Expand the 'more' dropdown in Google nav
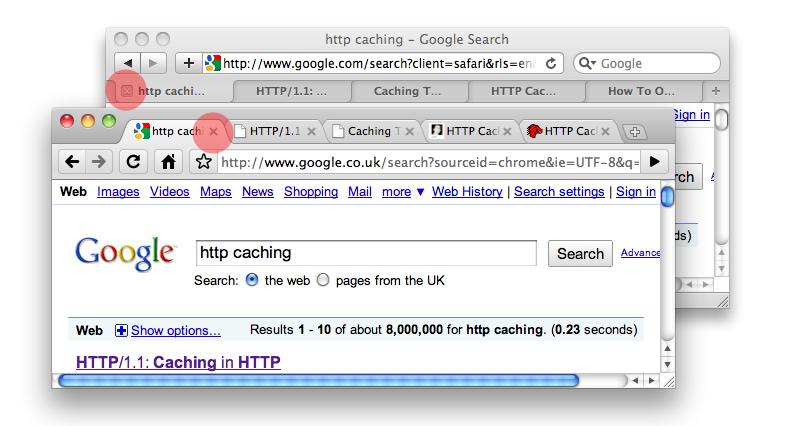Image resolution: width=789 pixels, height=426 pixels. pos(403,192)
